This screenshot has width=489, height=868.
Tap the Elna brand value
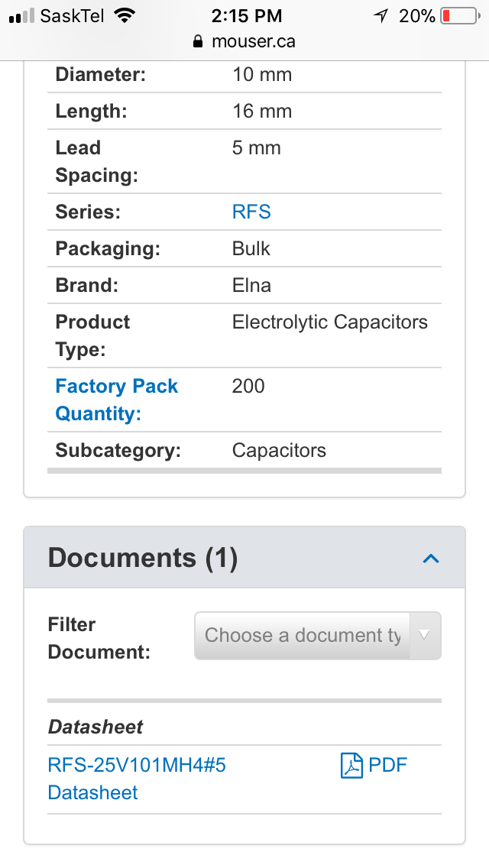click(251, 286)
